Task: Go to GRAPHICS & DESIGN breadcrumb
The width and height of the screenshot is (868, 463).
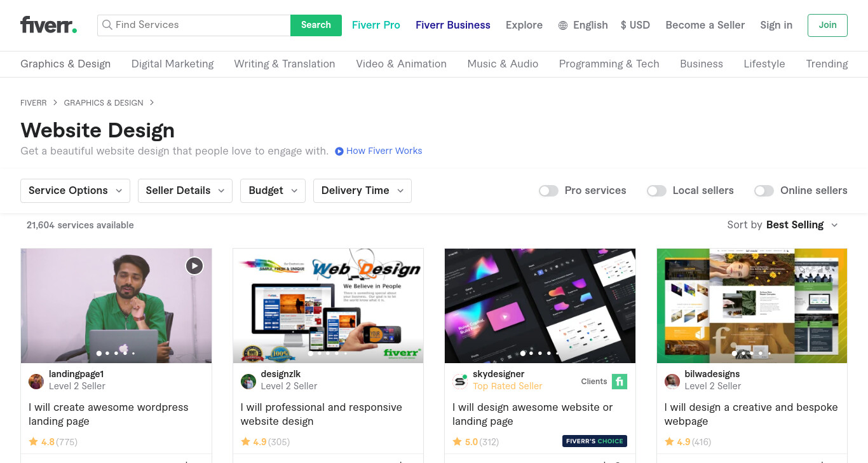Action: [104, 102]
